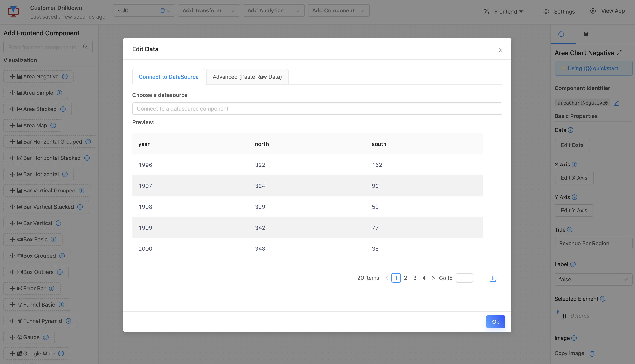Viewport: 635px width, 364px height.
Task: Open the Choose a datasource select box
Action: [317, 108]
